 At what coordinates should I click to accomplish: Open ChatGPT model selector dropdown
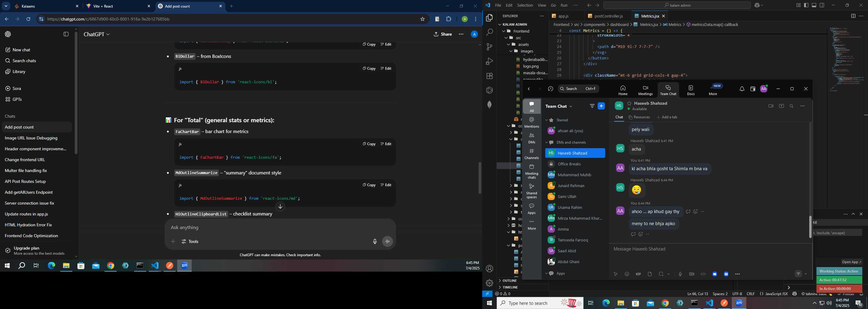97,34
